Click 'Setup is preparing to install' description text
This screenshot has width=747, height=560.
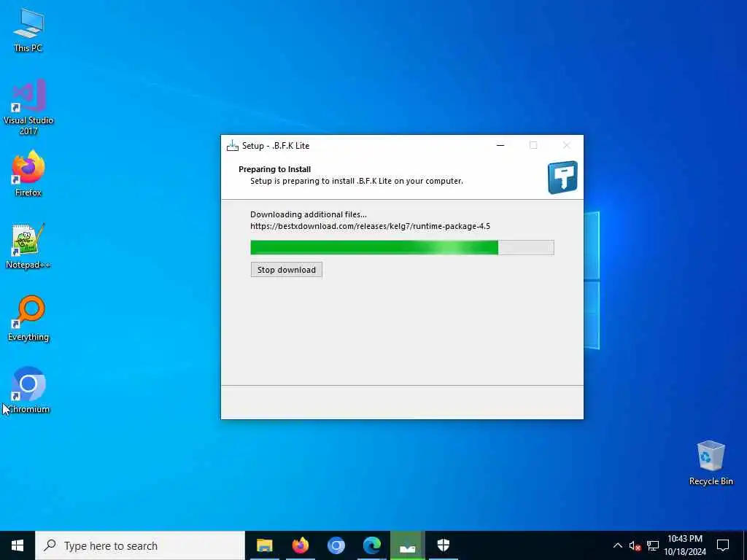coord(356,181)
